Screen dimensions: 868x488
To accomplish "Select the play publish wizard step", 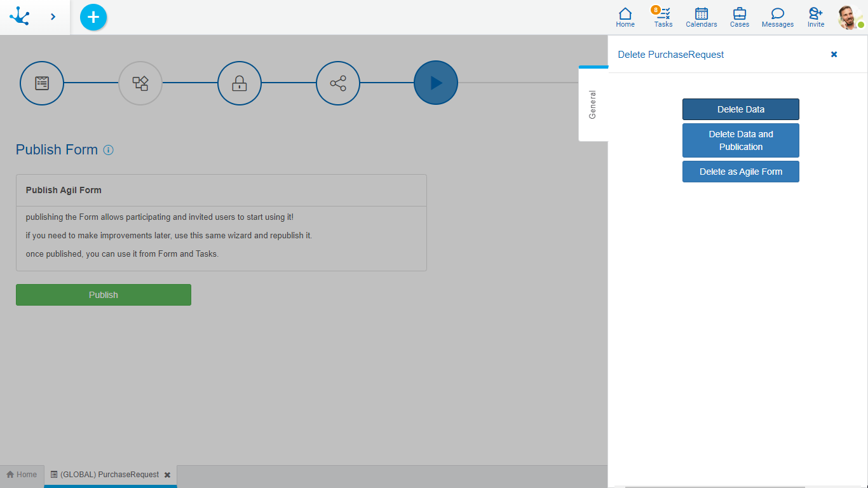I will [436, 83].
